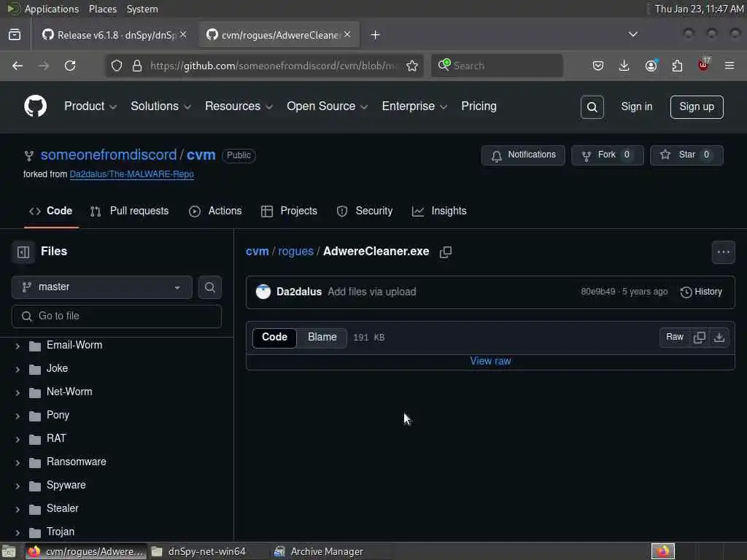The width and height of the screenshot is (747, 560).
Task: Open a new browser tab with plus
Action: (376, 35)
